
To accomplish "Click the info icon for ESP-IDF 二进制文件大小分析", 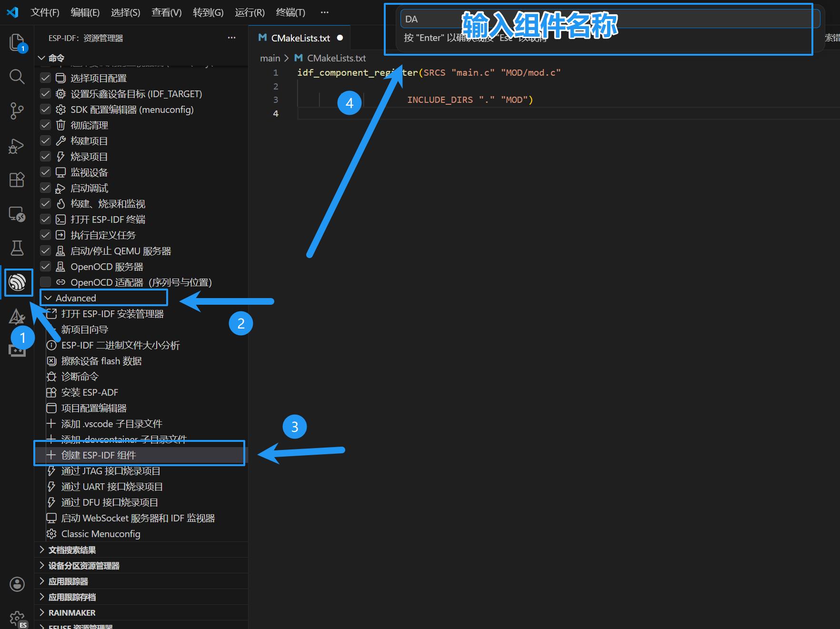I will point(51,345).
